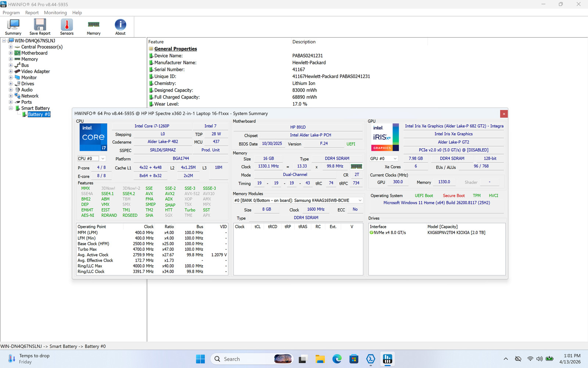The width and height of the screenshot is (588, 368).
Task: Close the System Summary window
Action: tap(504, 114)
